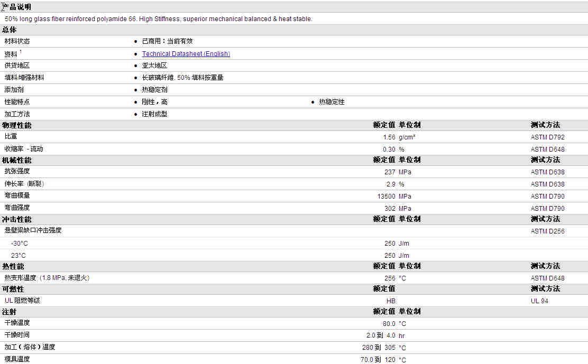The image size is (588, 364).
Task: Click the 机械性能 section header
Action: pyautogui.click(x=17, y=160)
